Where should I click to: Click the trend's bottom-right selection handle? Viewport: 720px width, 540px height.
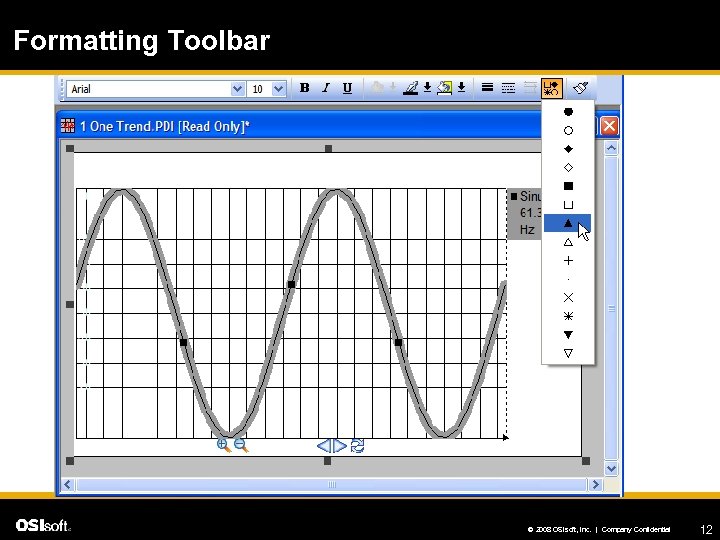(586, 461)
